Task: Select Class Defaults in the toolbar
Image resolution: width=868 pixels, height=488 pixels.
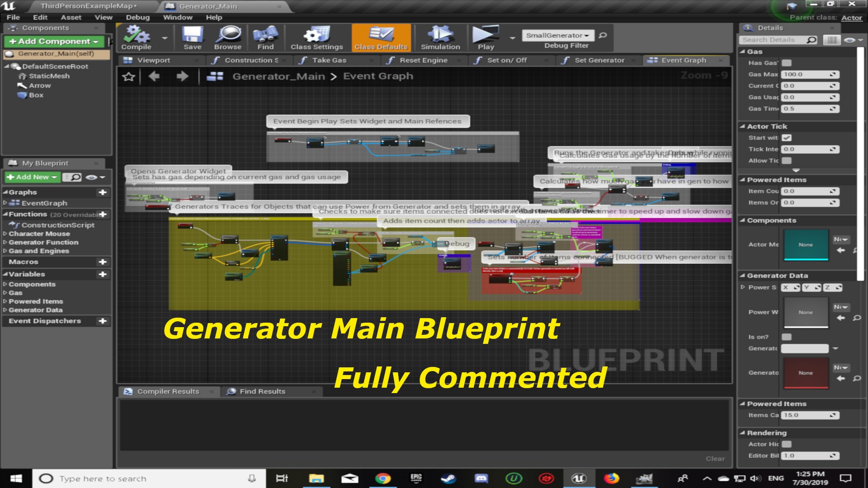Action: 381,37
